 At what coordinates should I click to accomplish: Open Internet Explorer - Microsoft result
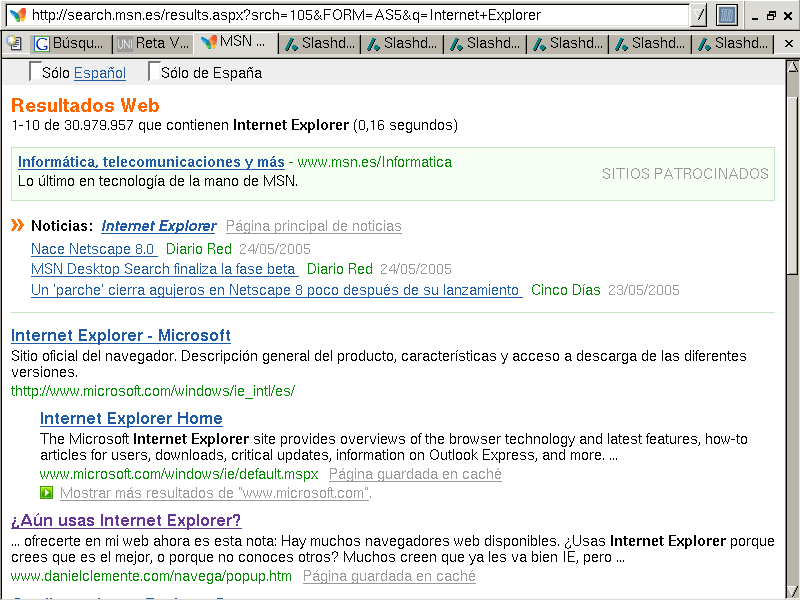click(121, 335)
